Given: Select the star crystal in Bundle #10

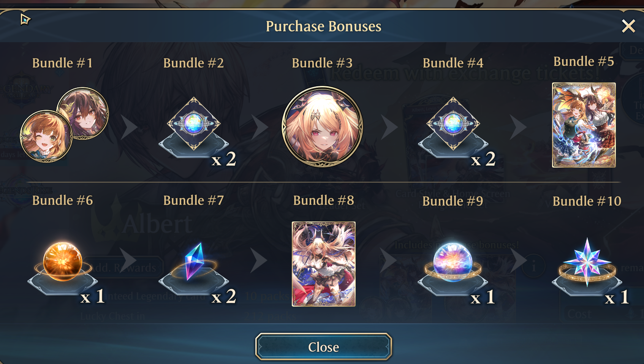Looking at the screenshot, I should [x=587, y=262].
